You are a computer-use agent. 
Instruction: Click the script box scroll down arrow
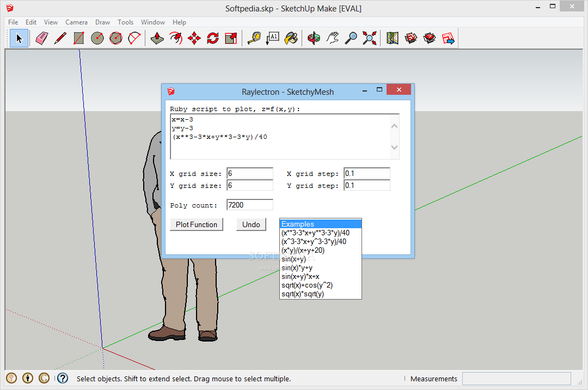click(394, 147)
